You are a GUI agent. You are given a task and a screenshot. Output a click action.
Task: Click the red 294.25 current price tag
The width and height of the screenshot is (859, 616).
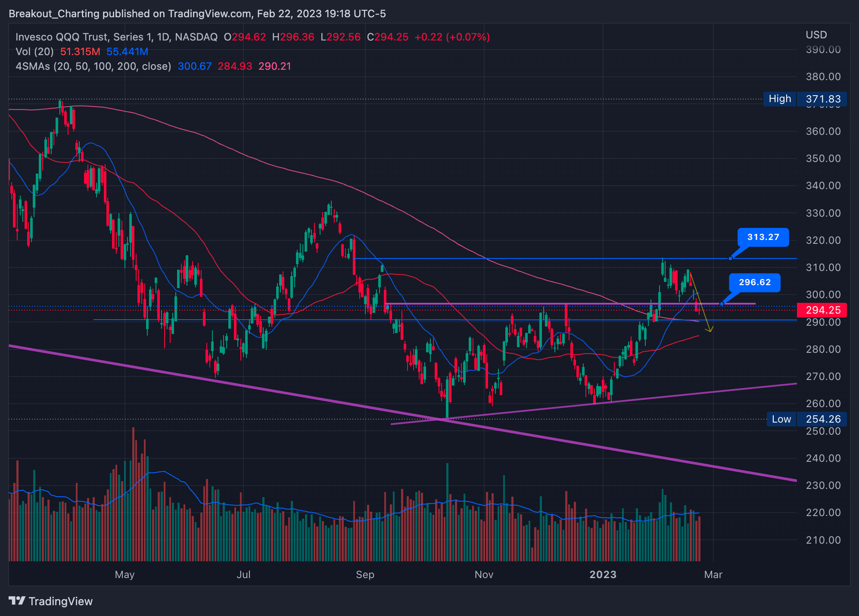822,310
